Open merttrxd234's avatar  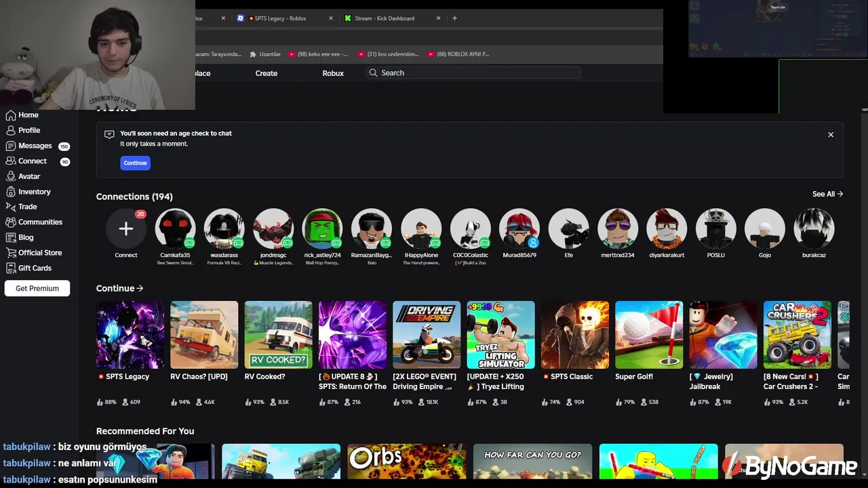click(618, 229)
